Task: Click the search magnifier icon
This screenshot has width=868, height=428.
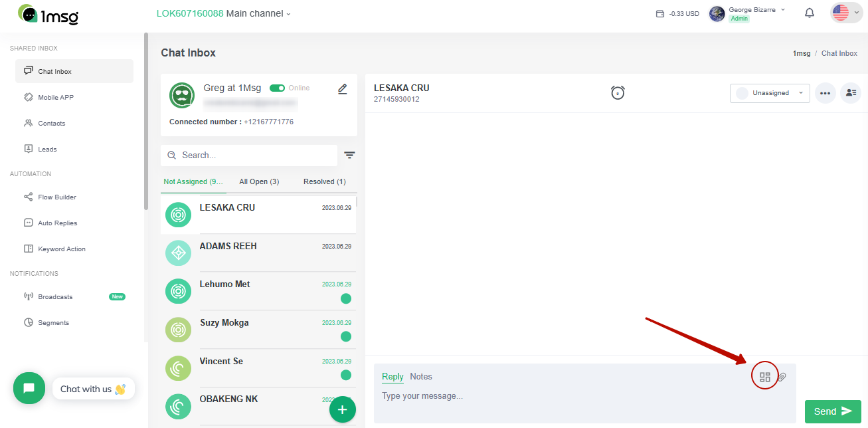Action: 172,155
